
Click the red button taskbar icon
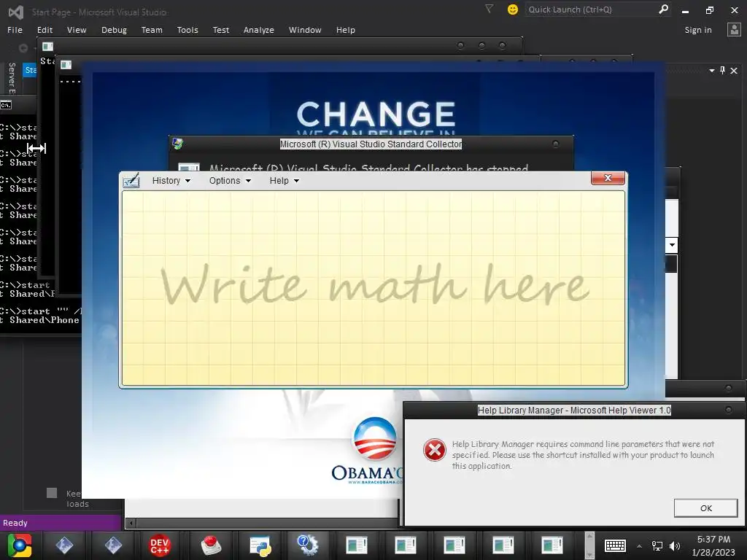pyautogui.click(x=211, y=545)
